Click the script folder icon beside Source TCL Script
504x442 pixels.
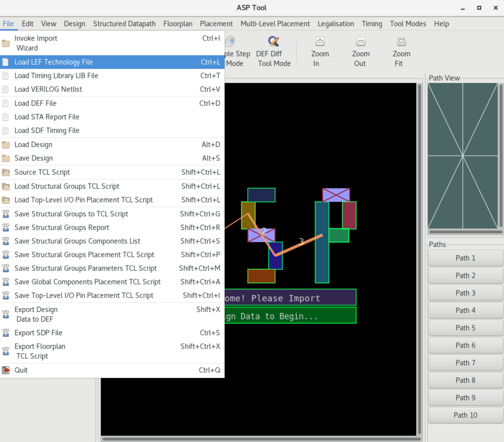(6, 172)
